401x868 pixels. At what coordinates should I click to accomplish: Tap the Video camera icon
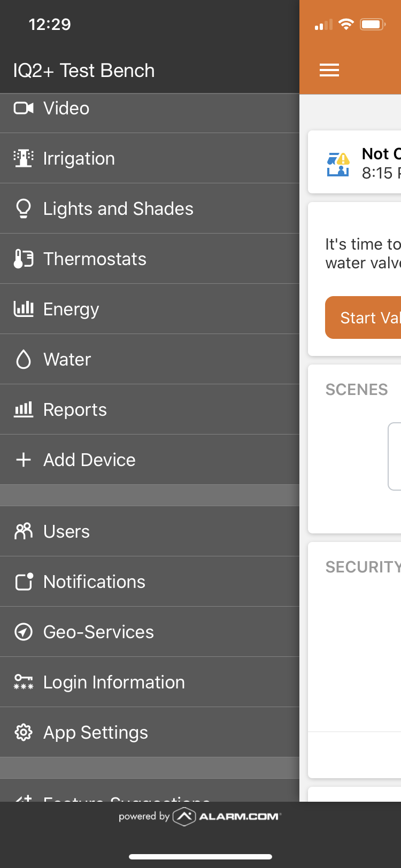point(24,108)
